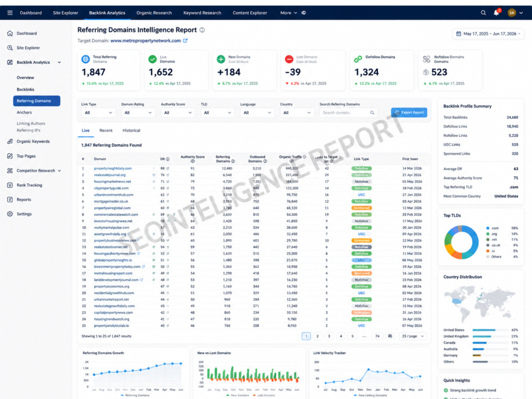Select the Live tab
532x399 pixels.
[86, 130]
